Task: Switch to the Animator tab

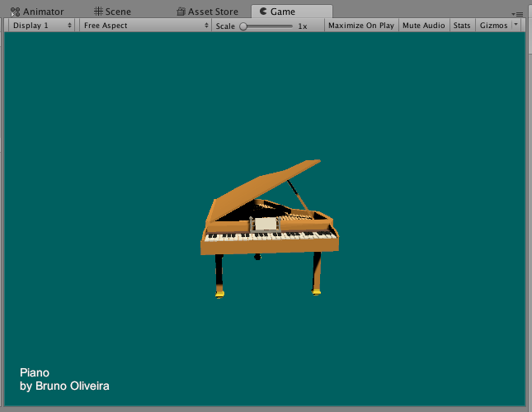Action: click(x=37, y=12)
